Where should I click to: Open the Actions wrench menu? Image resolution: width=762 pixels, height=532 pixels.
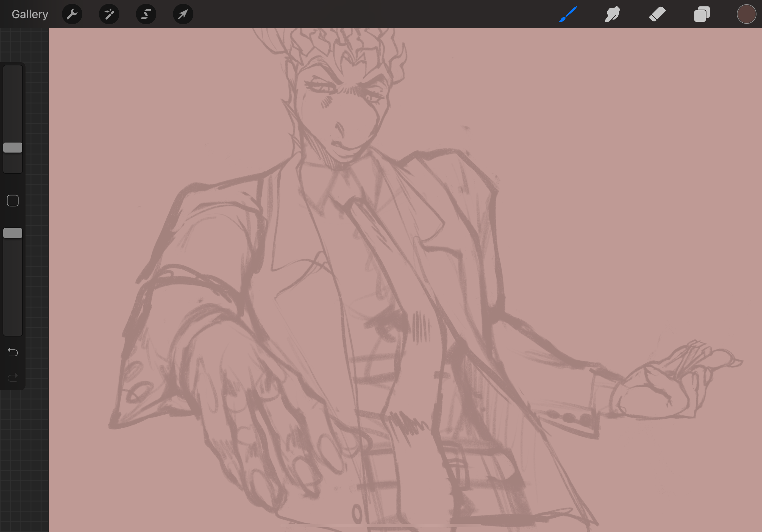(x=72, y=14)
